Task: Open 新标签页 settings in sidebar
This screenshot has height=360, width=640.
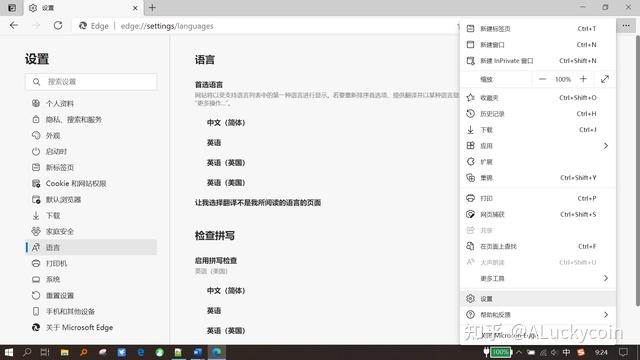Action: click(91, 167)
